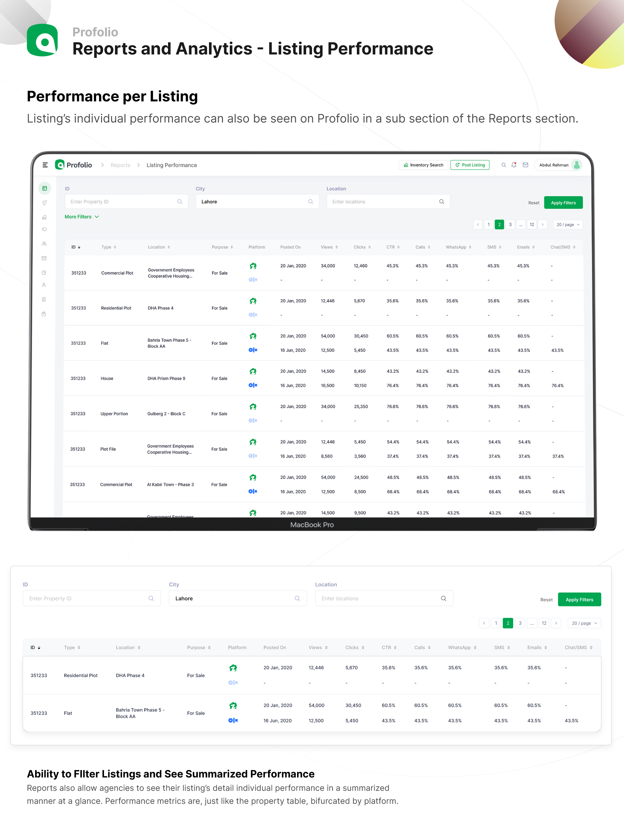Open the Lahore city combo box in lower panel

coord(238,598)
